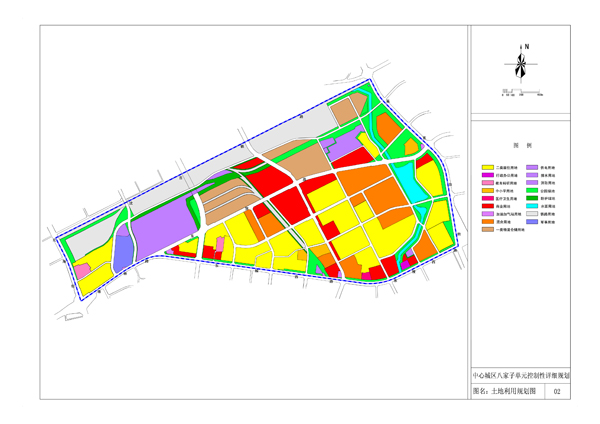Click the yellow swatch in the legend
Screen dimensions: 600x424
[x=488, y=168]
